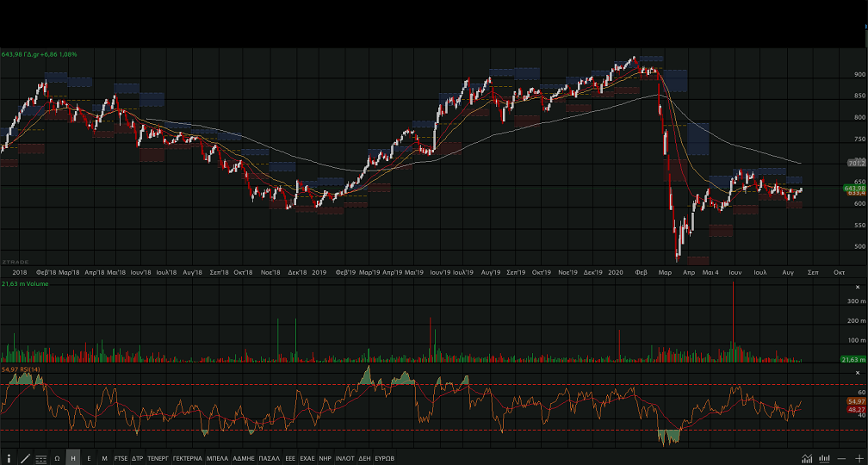Open the FTSE symbol tab
Viewport: 868px width, 465px height.
(121, 458)
